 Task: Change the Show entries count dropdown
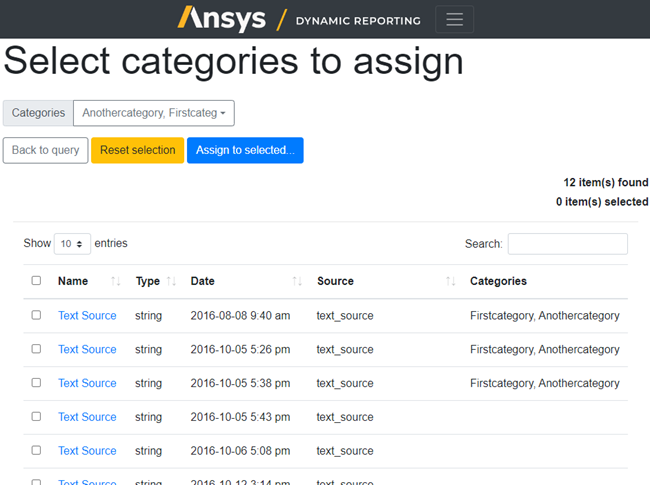pyautogui.click(x=72, y=244)
